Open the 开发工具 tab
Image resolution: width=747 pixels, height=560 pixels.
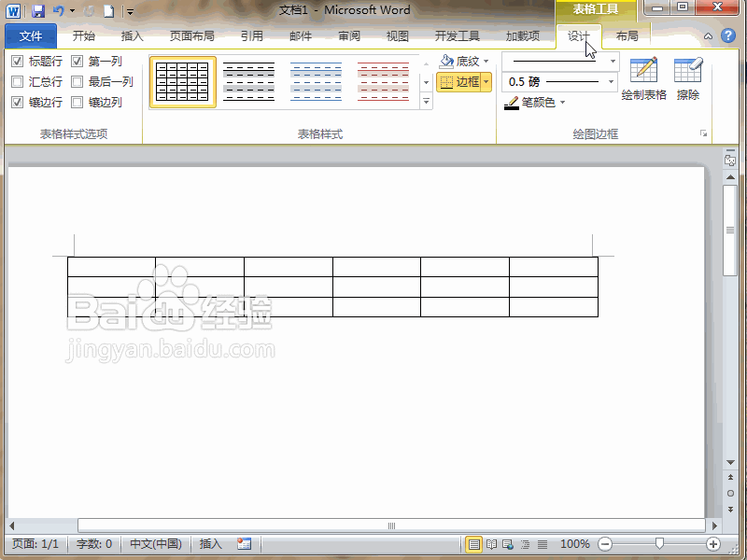click(457, 35)
